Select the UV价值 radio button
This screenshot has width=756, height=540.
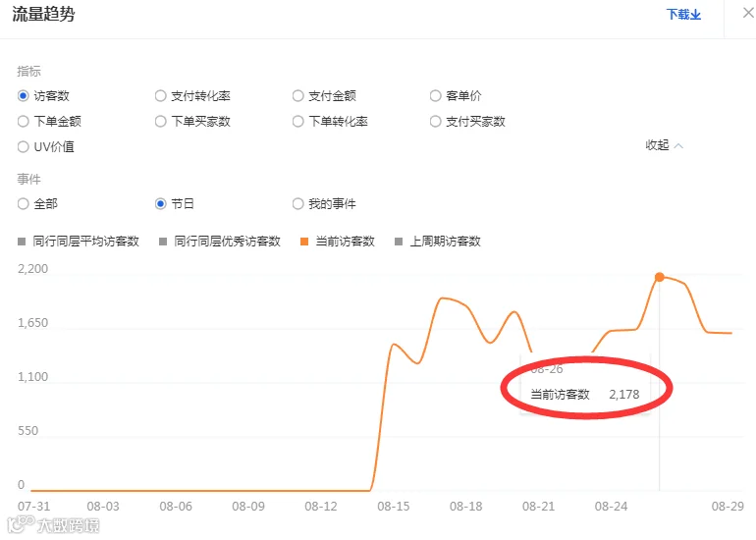[x=24, y=146]
